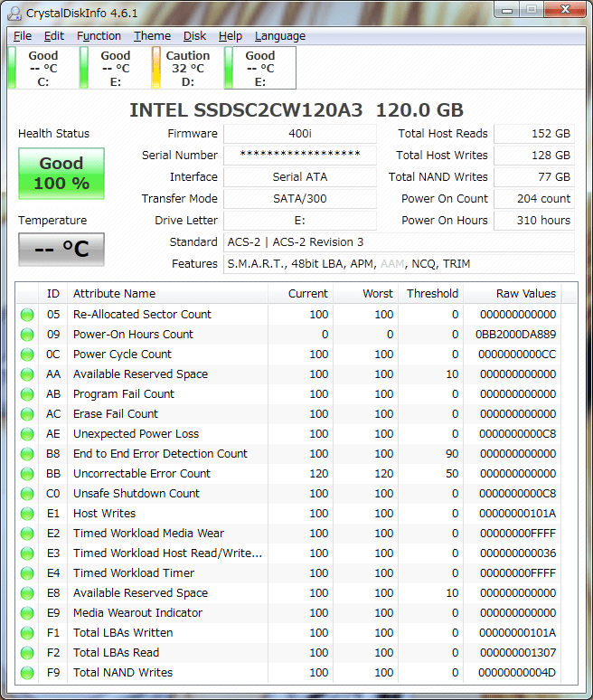The height and width of the screenshot is (700, 593).
Task: Click the ID column header
Action: tap(52, 293)
